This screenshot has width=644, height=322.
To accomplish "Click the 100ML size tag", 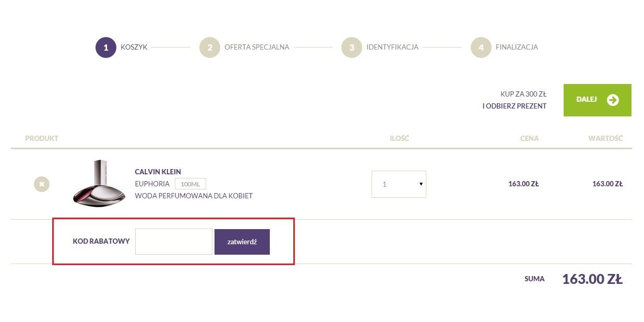I will pyautogui.click(x=190, y=184).
